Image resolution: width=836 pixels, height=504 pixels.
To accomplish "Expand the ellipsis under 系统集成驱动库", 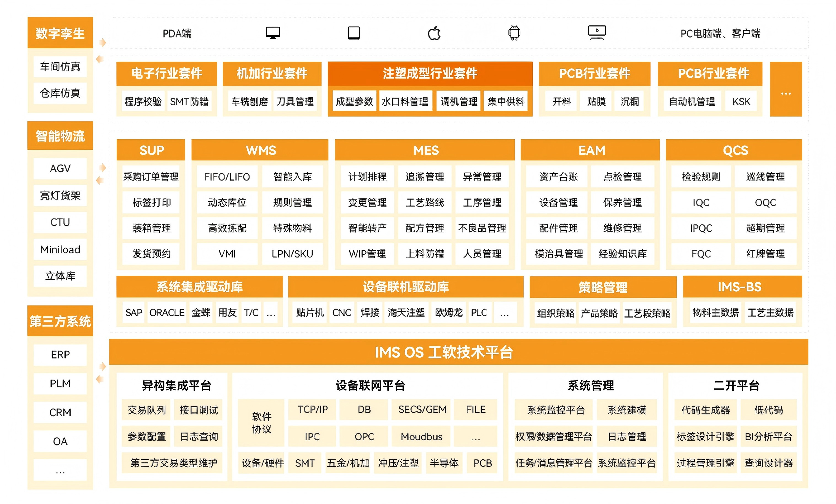I will pyautogui.click(x=271, y=312).
